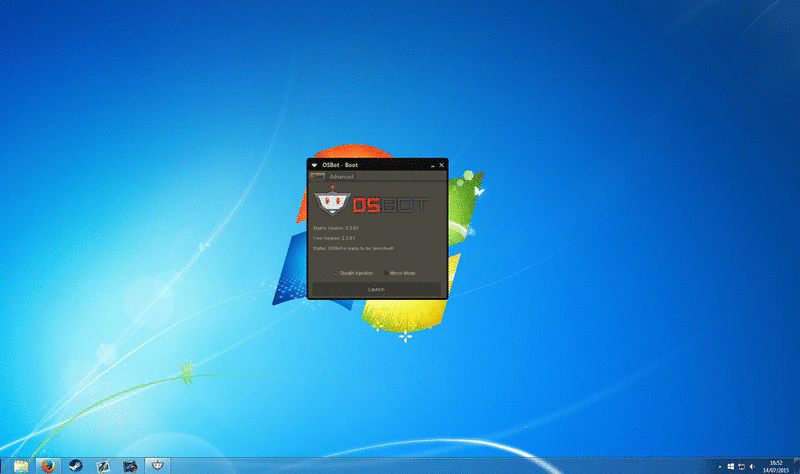Open the volume speaker tray icon
Screen dimensions: 800x474
coord(752,467)
